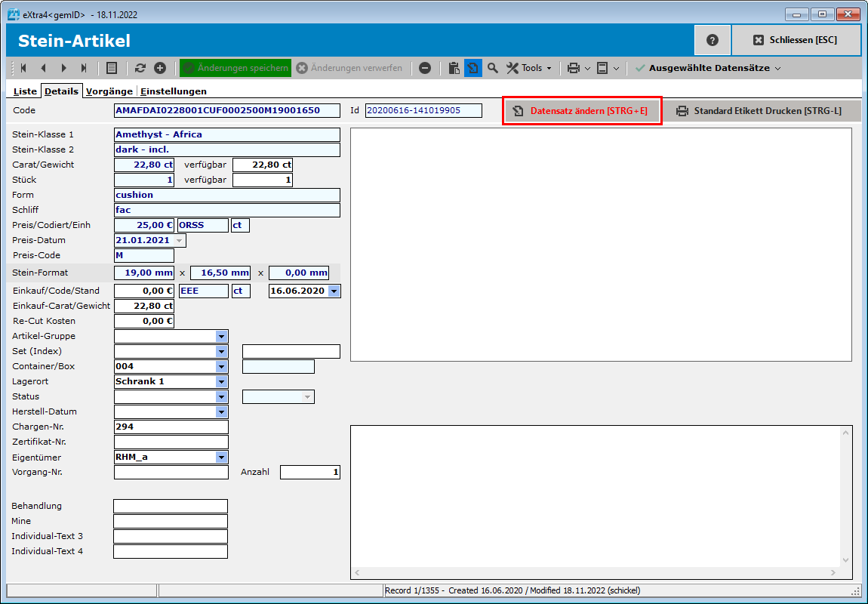
Task: Click the clipboard paste icon
Action: coord(454,68)
